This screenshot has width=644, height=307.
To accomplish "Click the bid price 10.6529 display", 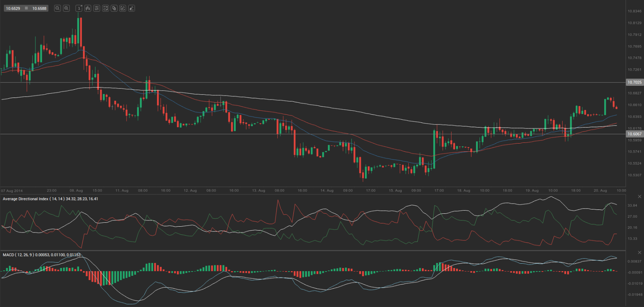I will [13, 8].
